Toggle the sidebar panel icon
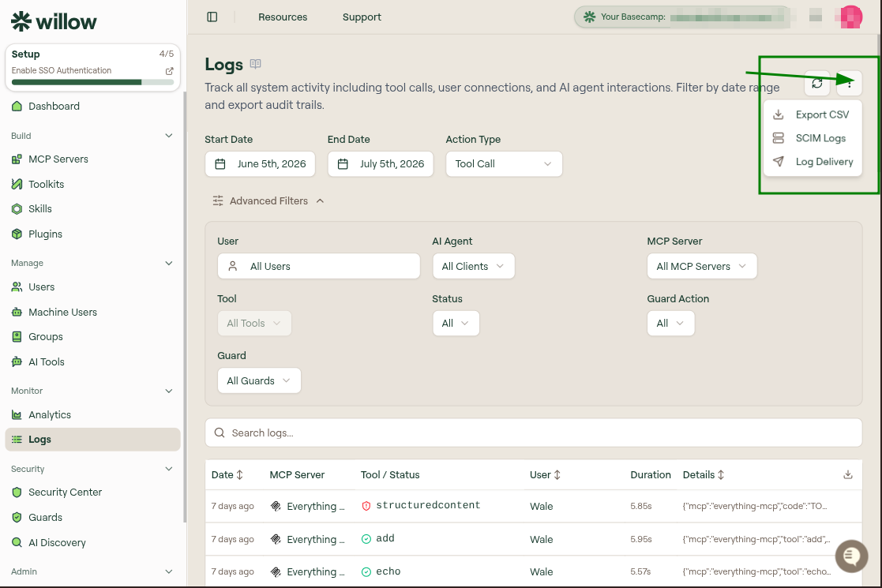Screen dimensions: 882x588 point(212,17)
